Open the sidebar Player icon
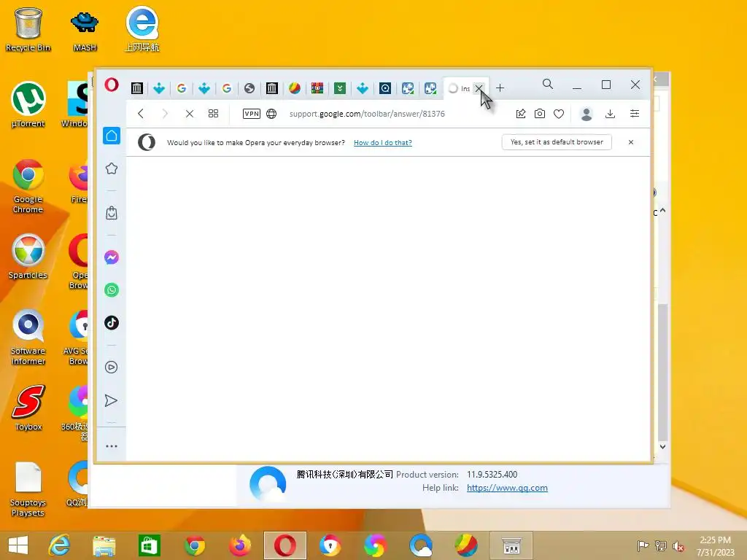The height and width of the screenshot is (560, 747). tap(112, 367)
